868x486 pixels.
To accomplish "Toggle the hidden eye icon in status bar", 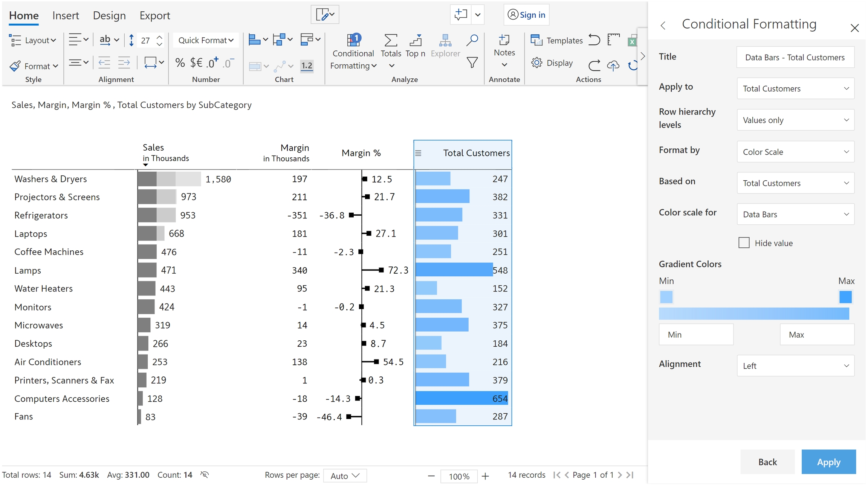I will tap(205, 475).
